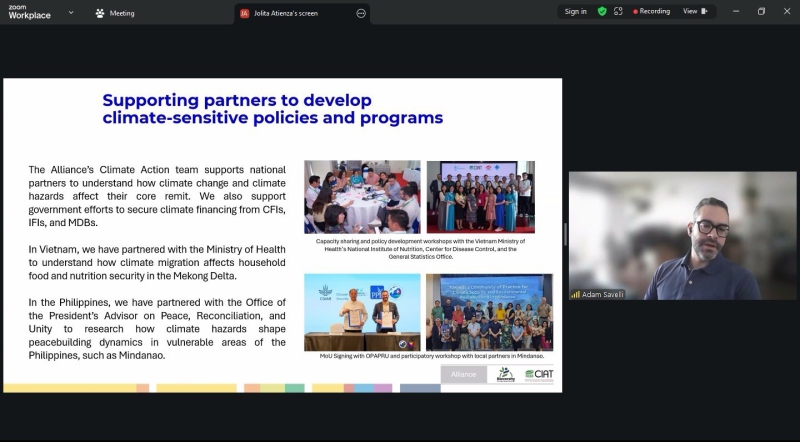Click the JA avatar icon
This screenshot has height=442, width=800.
244,13
